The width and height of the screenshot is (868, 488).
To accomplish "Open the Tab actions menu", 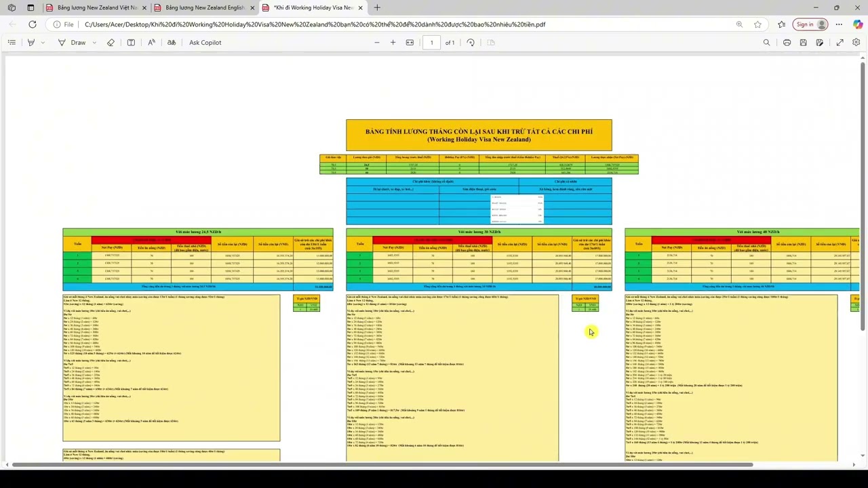I will click(x=31, y=7).
